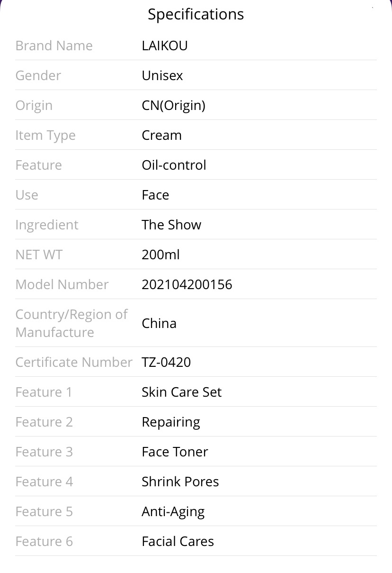Select the Anti-Aging value
Viewport: 392px width, 573px height.
point(173,512)
